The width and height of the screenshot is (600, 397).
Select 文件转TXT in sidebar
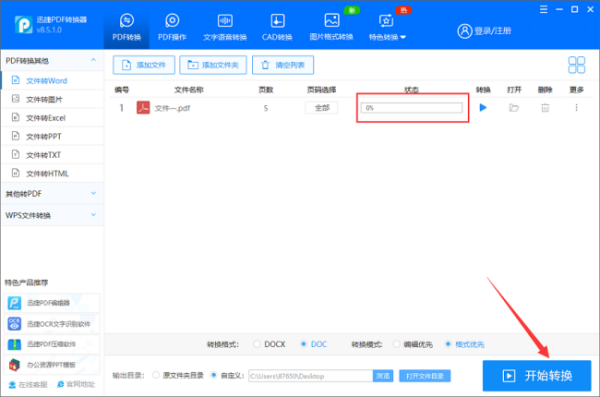click(52, 155)
